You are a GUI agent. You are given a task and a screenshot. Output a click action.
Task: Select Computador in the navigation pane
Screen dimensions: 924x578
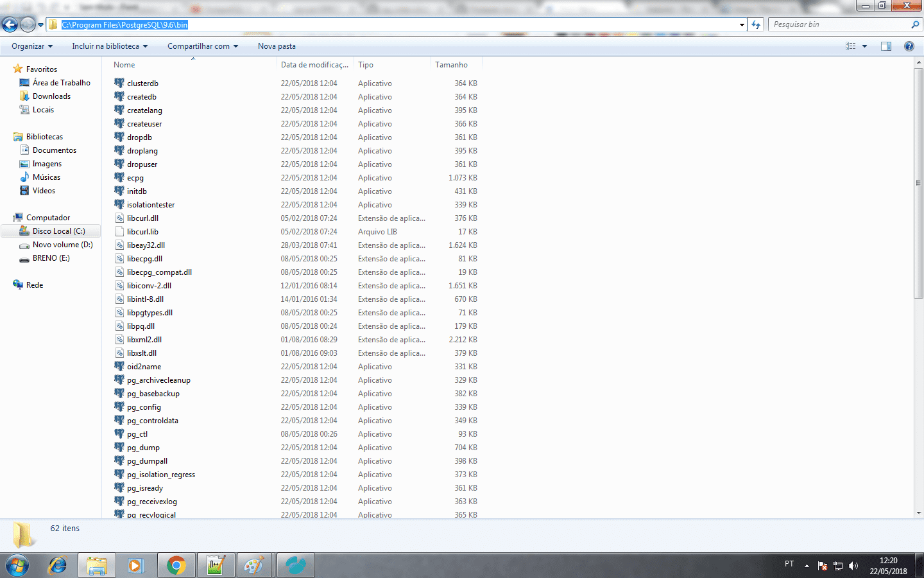point(48,217)
